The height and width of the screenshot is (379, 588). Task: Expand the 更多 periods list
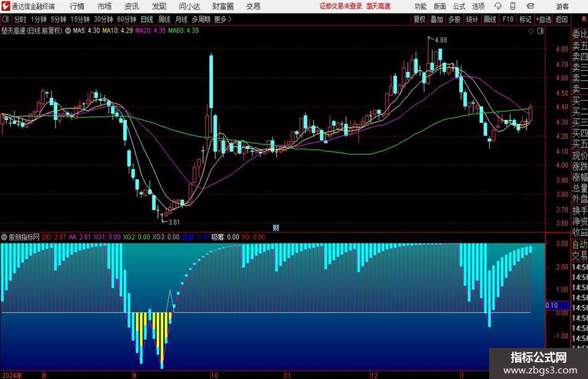223,19
